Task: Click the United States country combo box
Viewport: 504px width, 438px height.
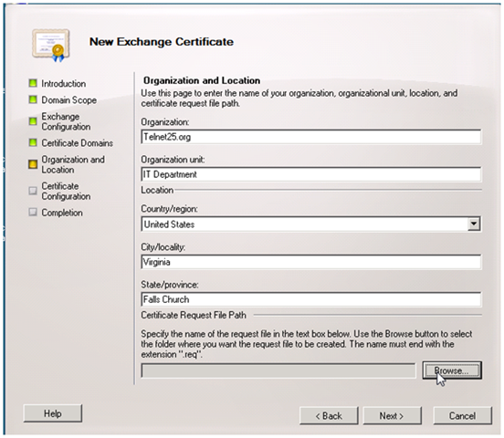Action: (x=310, y=224)
